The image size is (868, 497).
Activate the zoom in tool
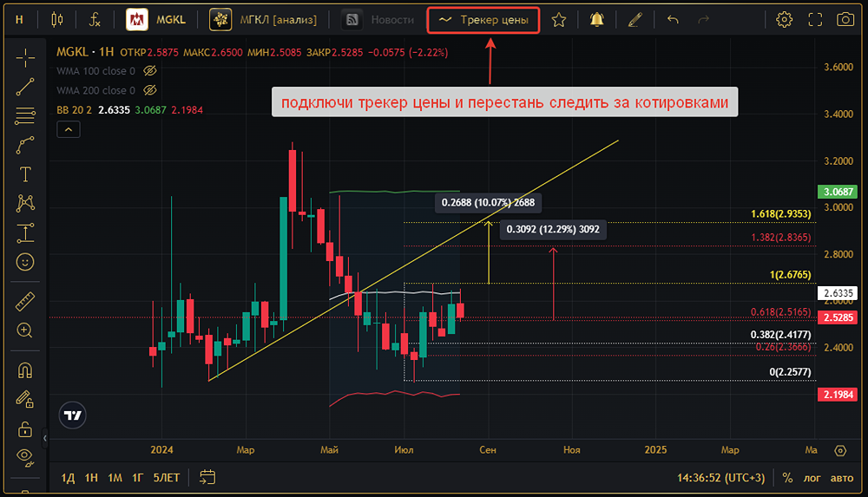25,330
